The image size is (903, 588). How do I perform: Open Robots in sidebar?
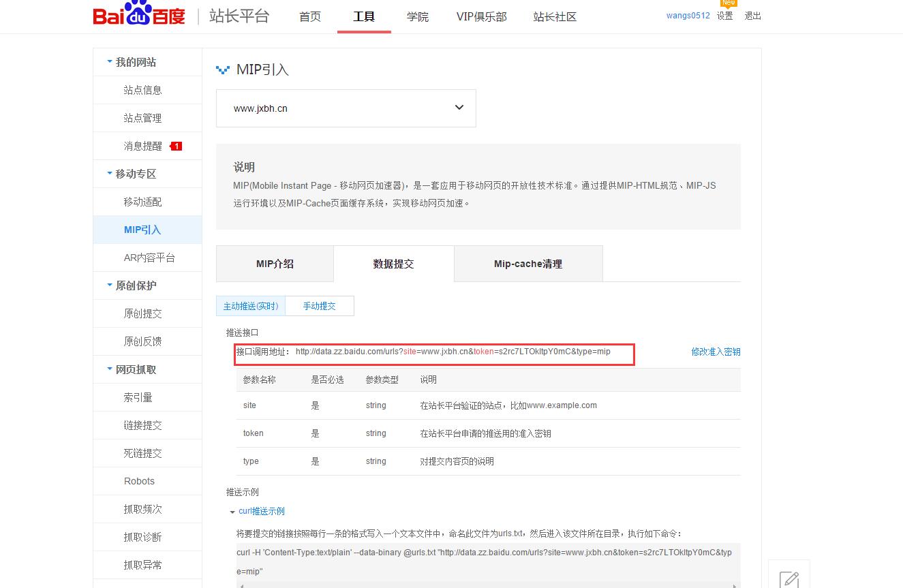pos(140,481)
